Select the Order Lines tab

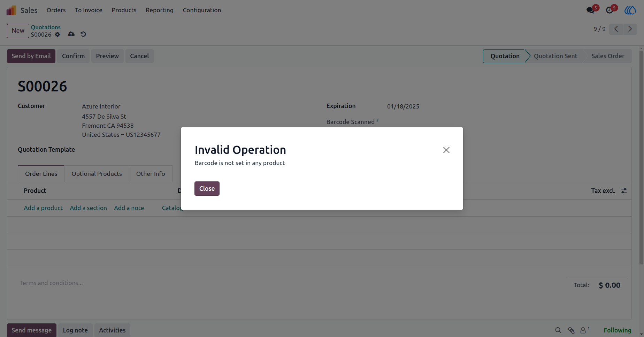coord(41,174)
